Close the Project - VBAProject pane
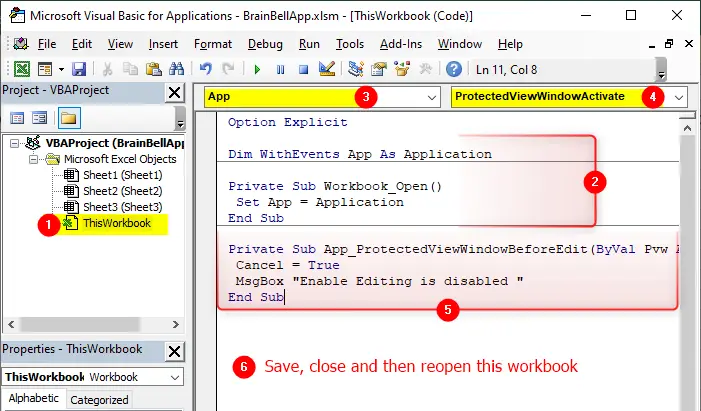 coord(174,93)
